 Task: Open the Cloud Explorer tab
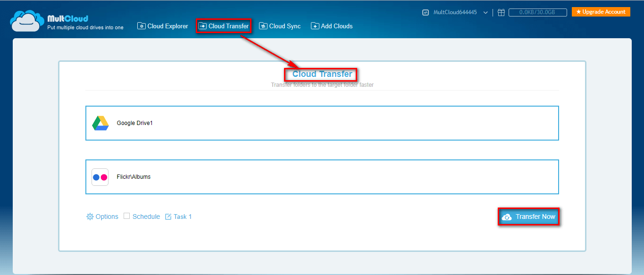click(163, 26)
